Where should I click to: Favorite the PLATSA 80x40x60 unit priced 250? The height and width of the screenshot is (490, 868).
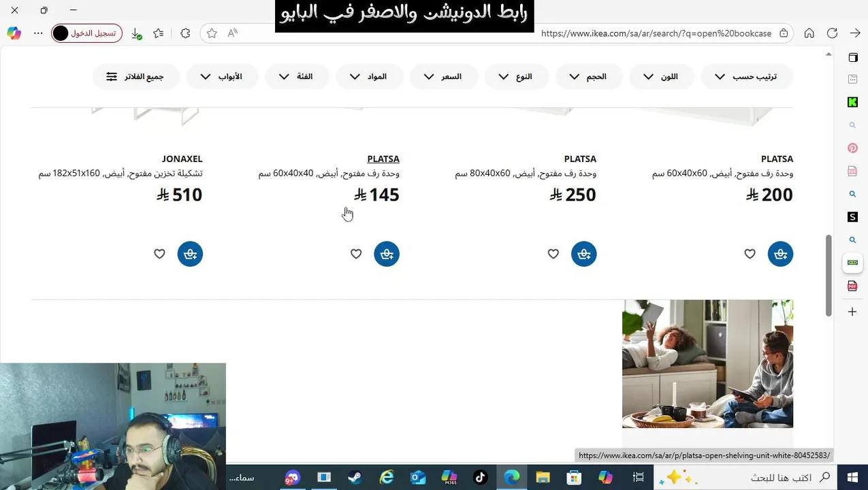[553, 254]
